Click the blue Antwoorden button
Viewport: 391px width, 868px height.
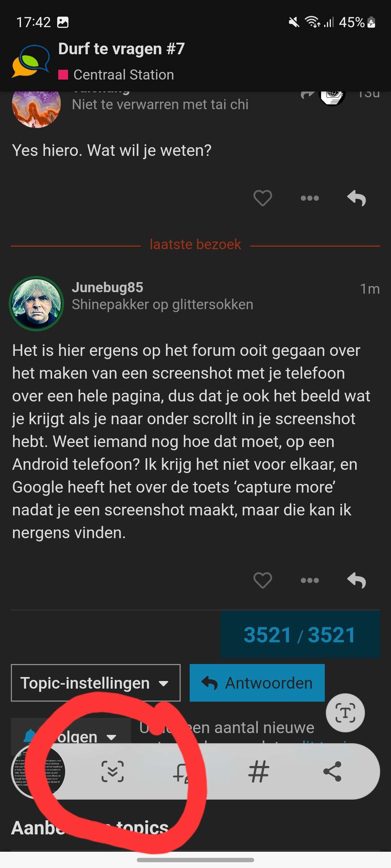pos(257,683)
